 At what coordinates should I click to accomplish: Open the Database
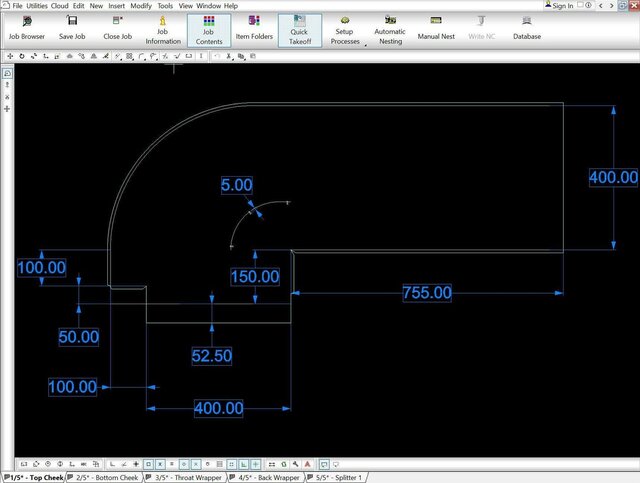click(x=526, y=27)
